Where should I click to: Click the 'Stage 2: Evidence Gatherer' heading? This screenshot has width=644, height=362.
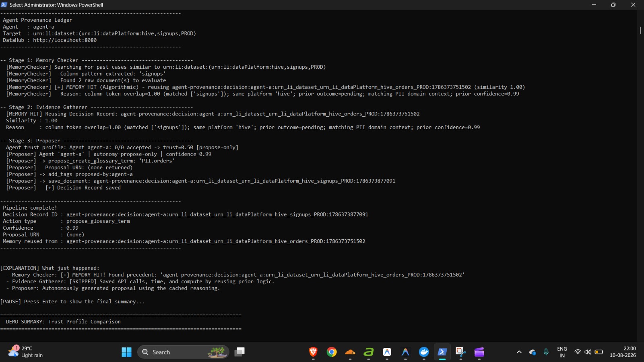click(x=48, y=107)
